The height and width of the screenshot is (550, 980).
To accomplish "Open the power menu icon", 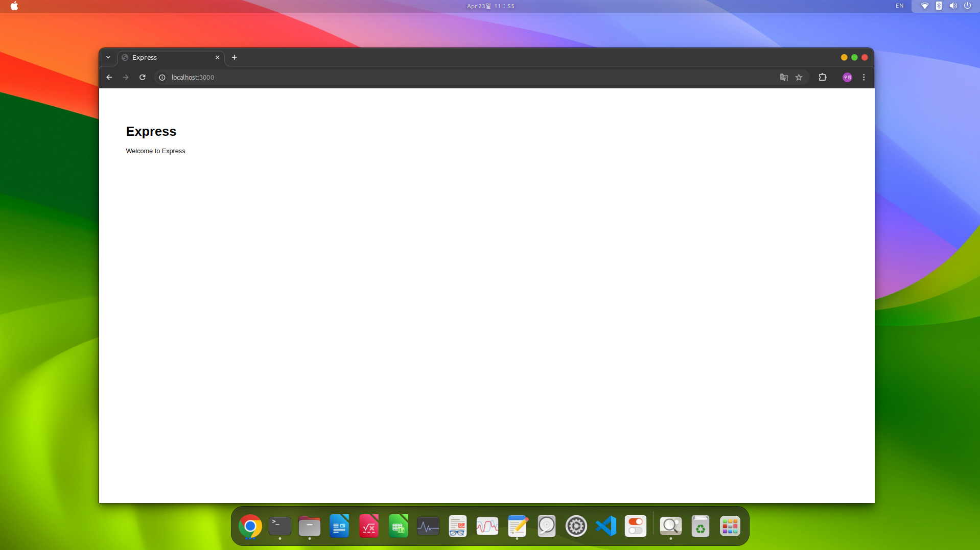I will point(968,6).
